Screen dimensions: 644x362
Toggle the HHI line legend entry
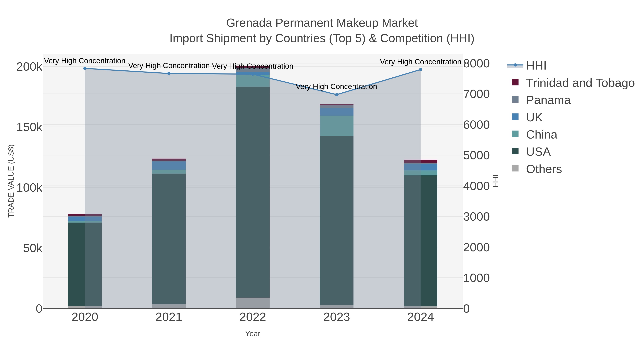click(527, 65)
